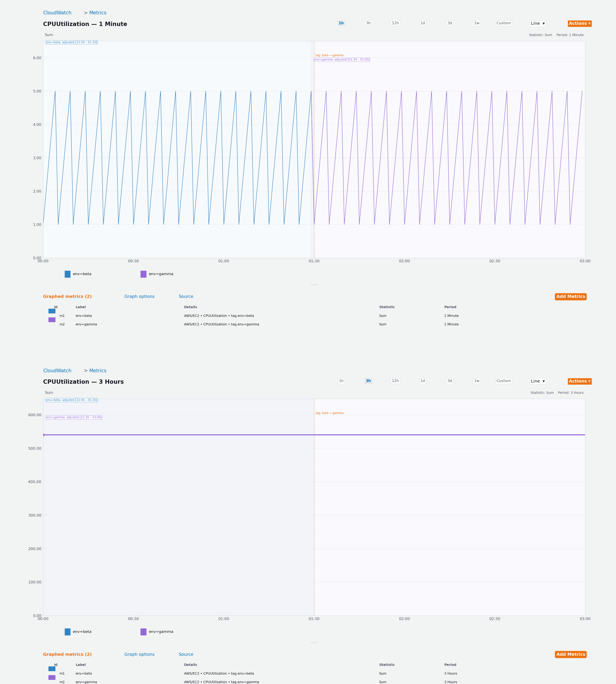Click the m1 env=beta color swatch in metrics table

point(52,311)
